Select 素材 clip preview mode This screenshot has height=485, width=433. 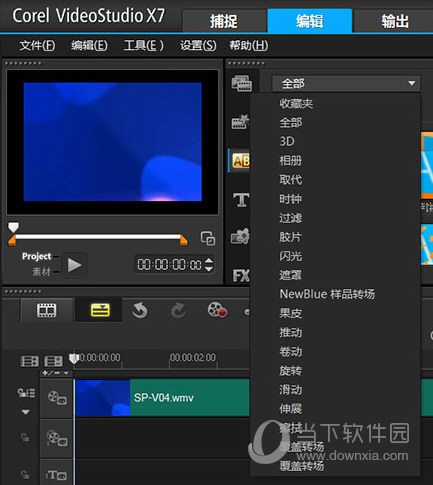point(41,272)
